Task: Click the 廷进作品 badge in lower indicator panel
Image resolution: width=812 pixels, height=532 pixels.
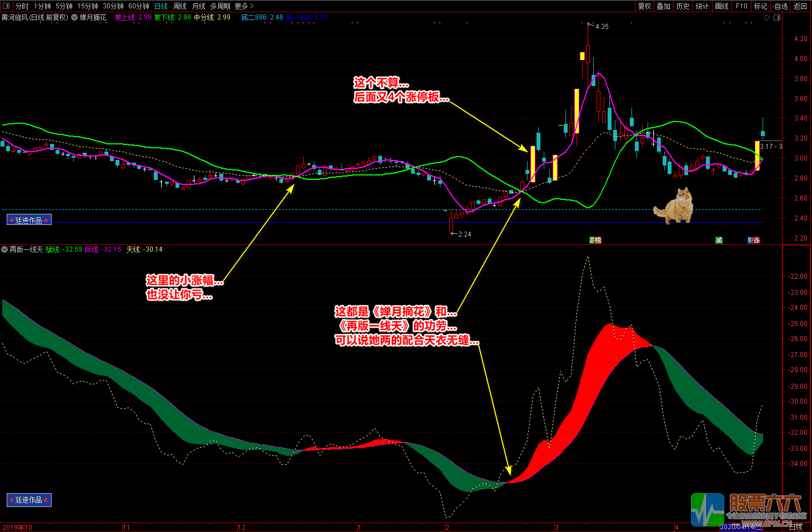Action: point(29,500)
